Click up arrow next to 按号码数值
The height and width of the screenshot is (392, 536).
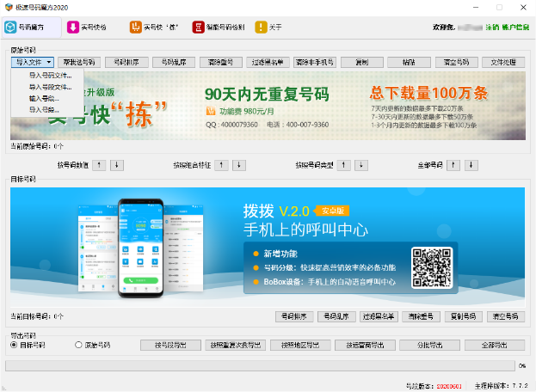(99, 165)
